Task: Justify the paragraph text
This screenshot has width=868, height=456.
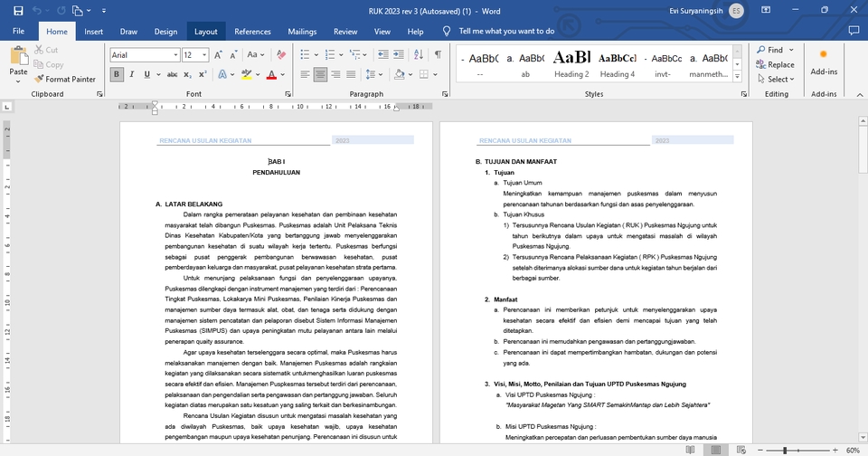Action: pyautogui.click(x=351, y=74)
